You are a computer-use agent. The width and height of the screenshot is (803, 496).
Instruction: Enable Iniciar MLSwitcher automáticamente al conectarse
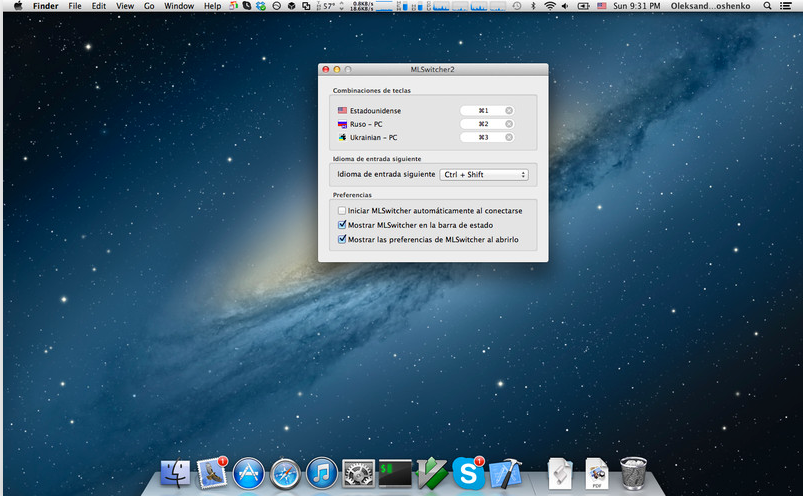click(342, 210)
